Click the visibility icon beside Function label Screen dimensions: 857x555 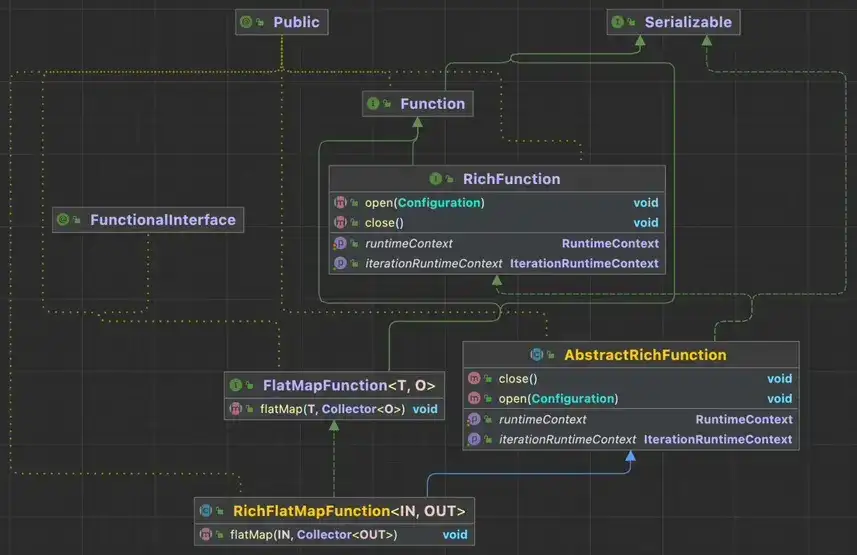pyautogui.click(x=387, y=104)
